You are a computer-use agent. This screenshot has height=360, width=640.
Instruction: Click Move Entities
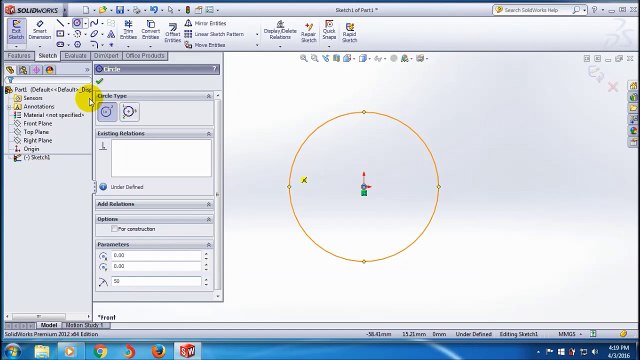point(205,45)
